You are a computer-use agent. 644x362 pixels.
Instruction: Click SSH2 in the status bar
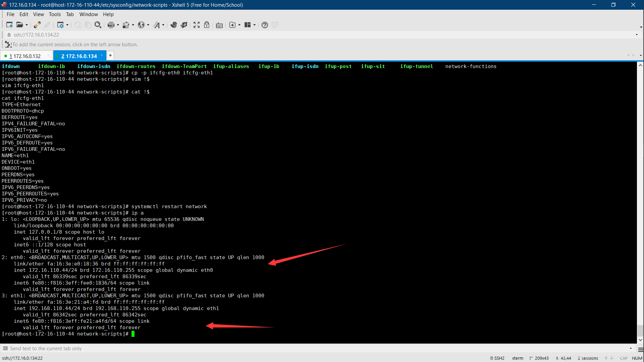coord(497,358)
